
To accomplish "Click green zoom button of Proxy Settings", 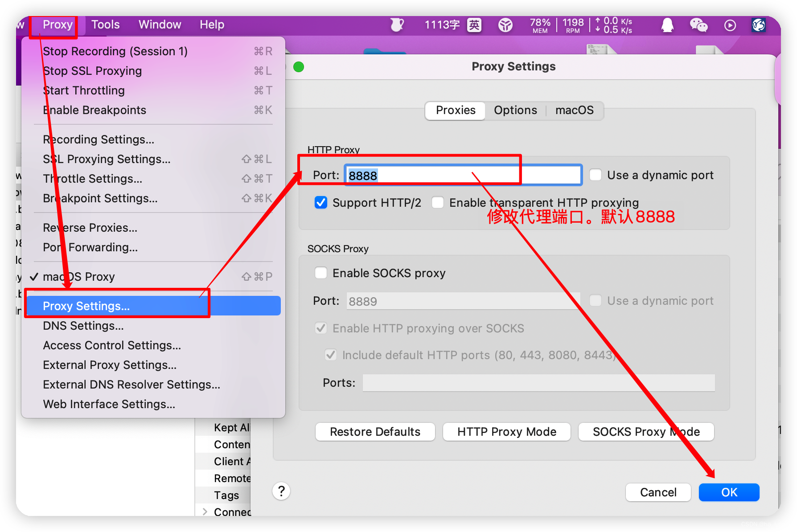I will [299, 67].
